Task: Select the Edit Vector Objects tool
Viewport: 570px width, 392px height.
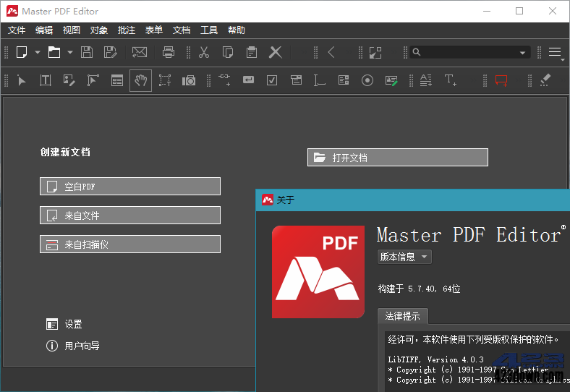Action: (x=93, y=80)
